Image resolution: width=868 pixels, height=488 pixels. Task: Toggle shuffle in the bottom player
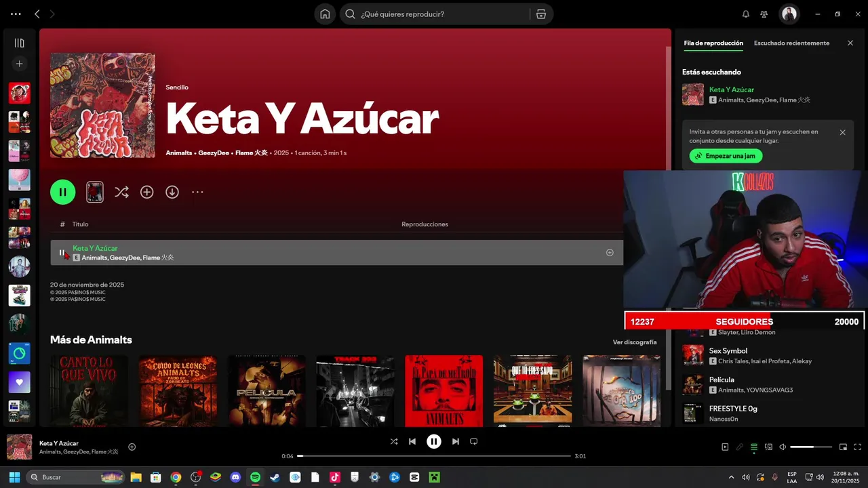point(394,441)
